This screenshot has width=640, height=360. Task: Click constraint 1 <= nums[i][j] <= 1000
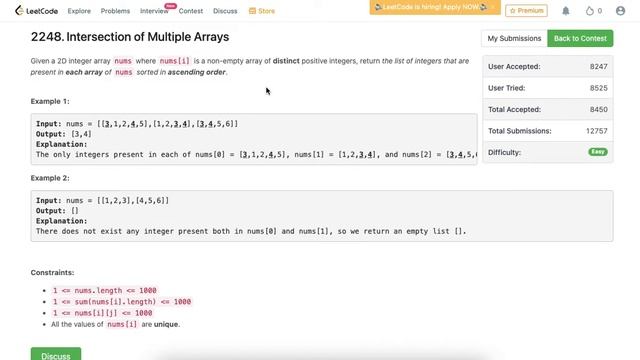click(102, 313)
